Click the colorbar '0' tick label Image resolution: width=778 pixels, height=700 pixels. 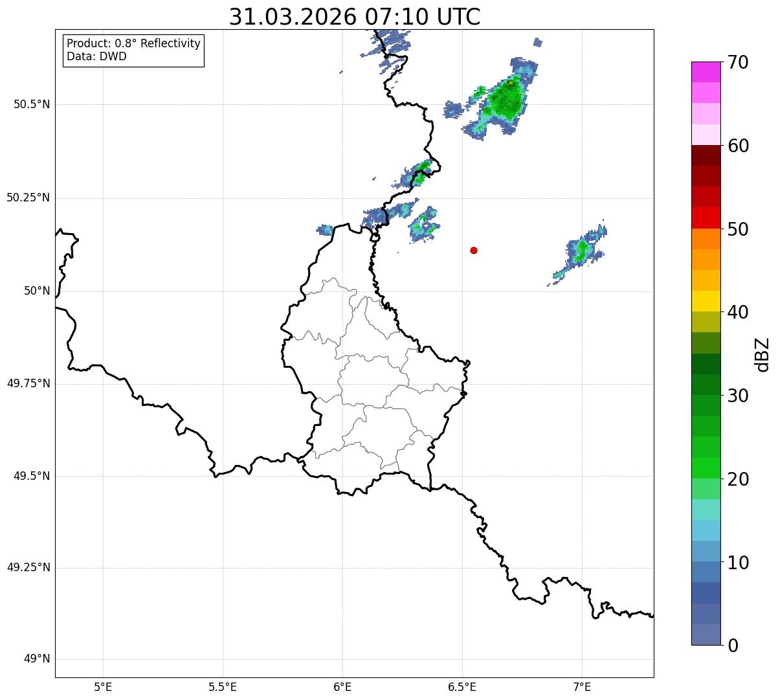[732, 646]
